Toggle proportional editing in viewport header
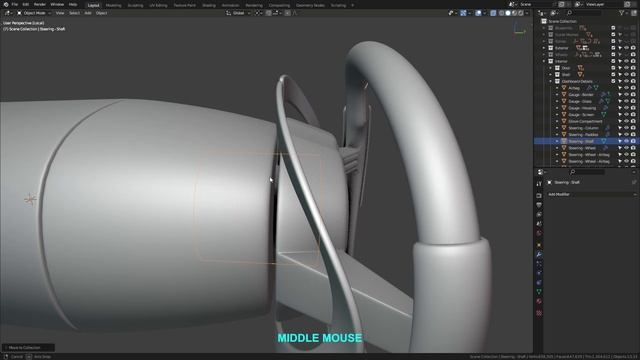 point(288,13)
